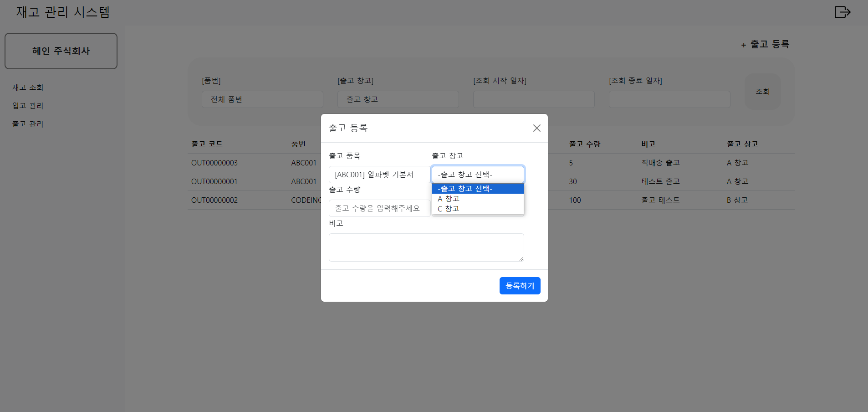Screen dimensions: 868x412
Task: Open the 출고 창고 선택 combo box in dialog
Action: click(x=478, y=175)
